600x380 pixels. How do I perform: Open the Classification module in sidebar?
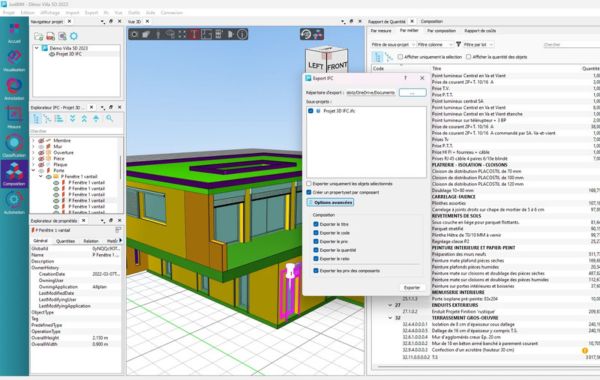pyautogui.click(x=14, y=145)
